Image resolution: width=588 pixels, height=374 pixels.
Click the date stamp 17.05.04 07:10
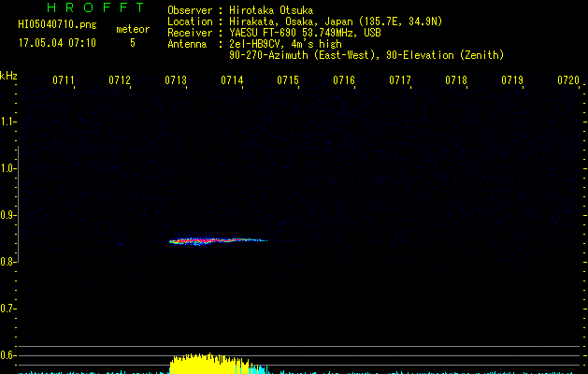pyautogui.click(x=57, y=43)
